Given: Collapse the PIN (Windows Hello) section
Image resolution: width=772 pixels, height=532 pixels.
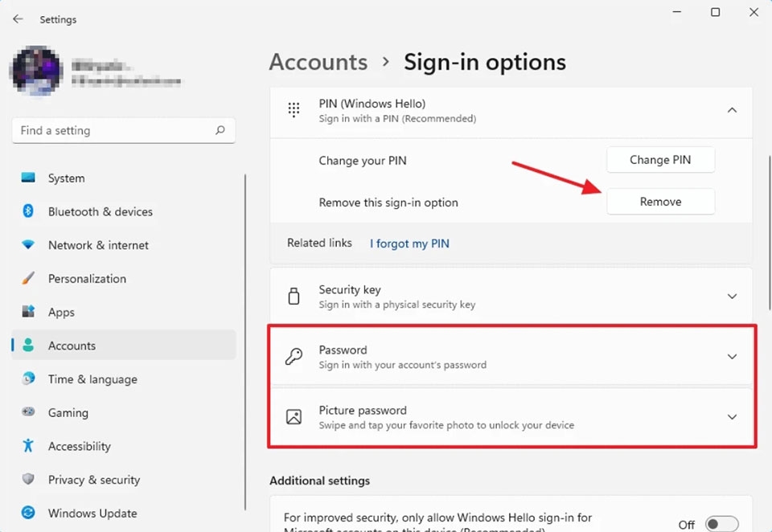Looking at the screenshot, I should point(732,110).
